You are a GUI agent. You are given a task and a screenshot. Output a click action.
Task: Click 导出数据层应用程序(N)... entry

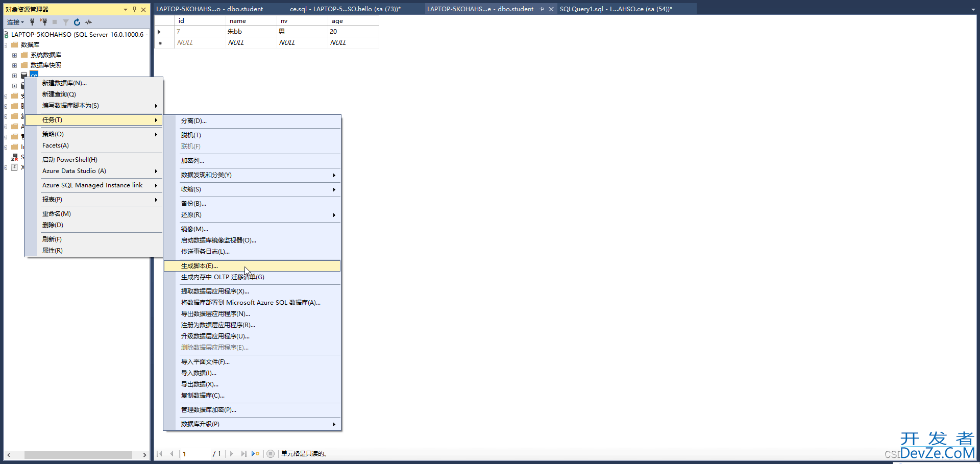click(x=252, y=314)
